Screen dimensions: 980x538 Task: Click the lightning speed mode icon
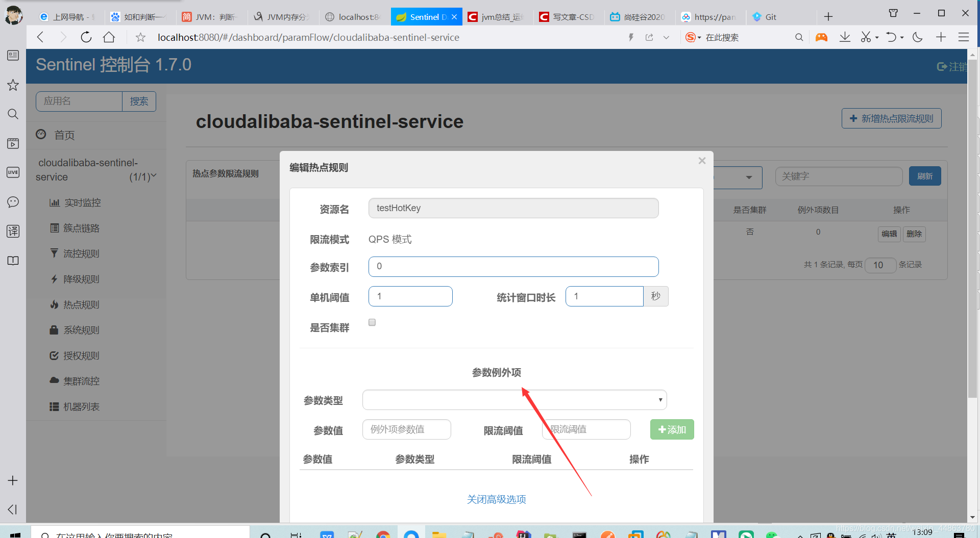point(631,37)
